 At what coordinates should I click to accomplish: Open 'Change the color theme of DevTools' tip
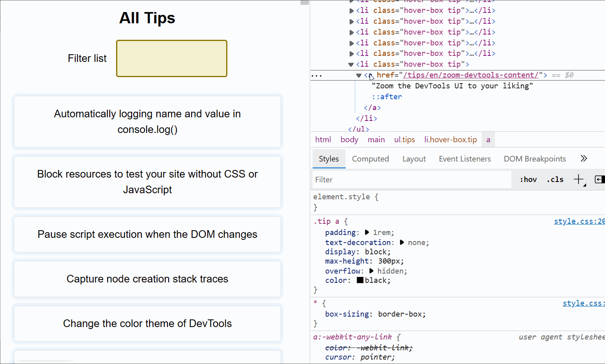(147, 323)
